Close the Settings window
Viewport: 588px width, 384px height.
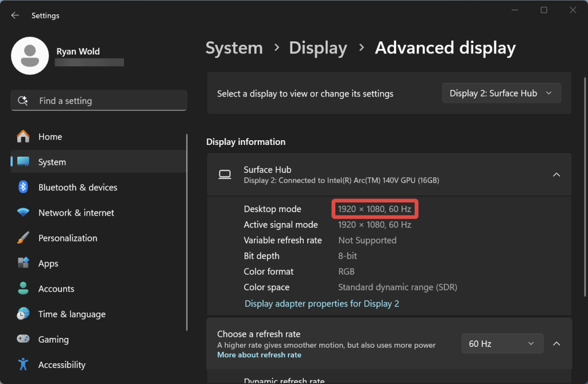pyautogui.click(x=572, y=10)
